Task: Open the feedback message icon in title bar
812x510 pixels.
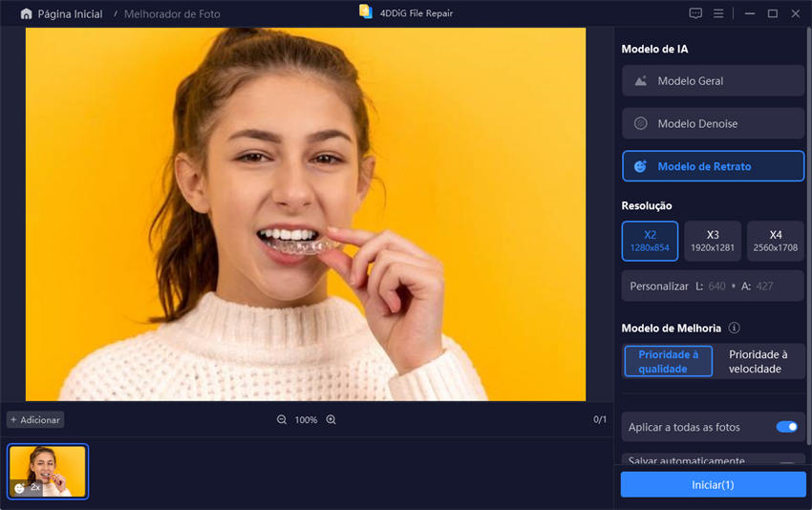Action: click(695, 13)
